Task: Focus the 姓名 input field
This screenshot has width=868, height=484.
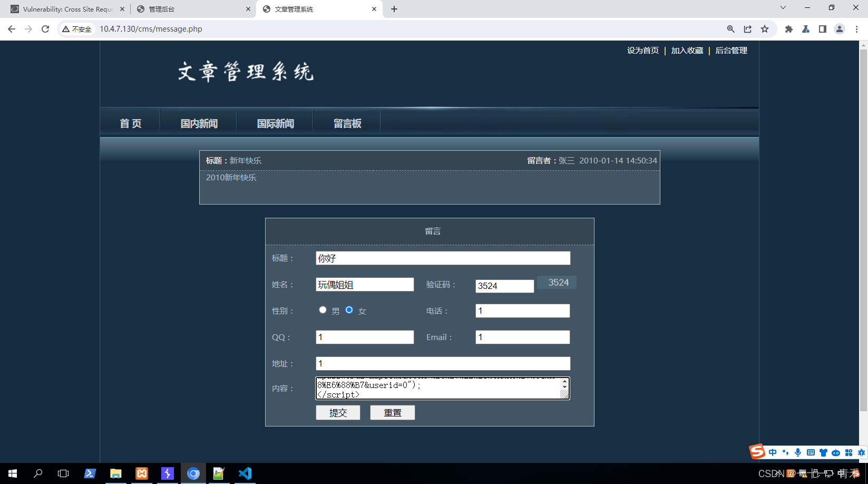Action: (365, 284)
